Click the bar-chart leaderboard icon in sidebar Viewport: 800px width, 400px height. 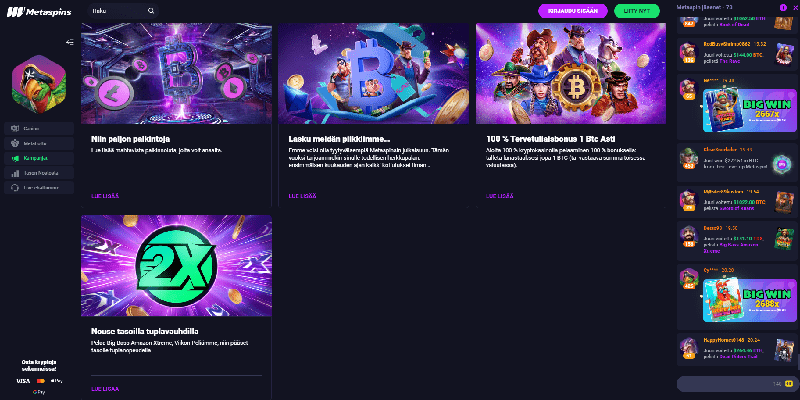click(x=15, y=173)
